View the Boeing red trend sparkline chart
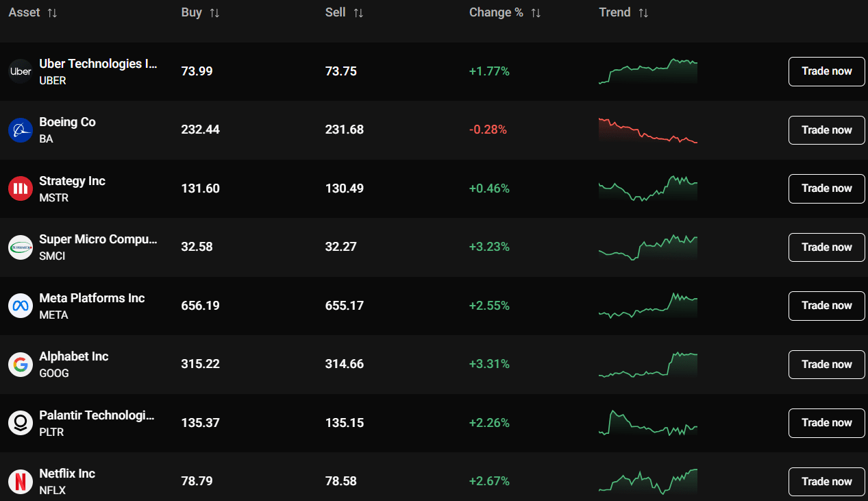The width and height of the screenshot is (868, 501). tap(647, 130)
